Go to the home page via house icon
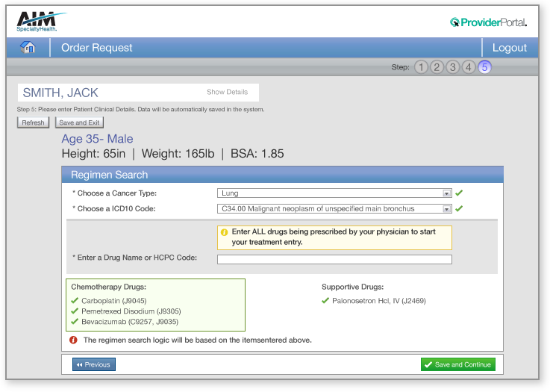 tap(28, 47)
